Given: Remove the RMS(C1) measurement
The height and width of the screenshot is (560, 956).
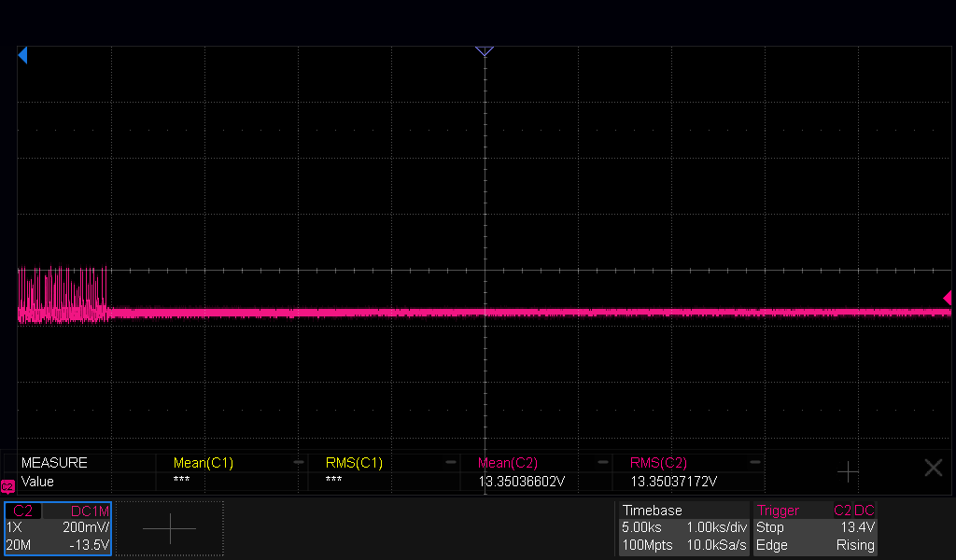Looking at the screenshot, I should point(451,463).
